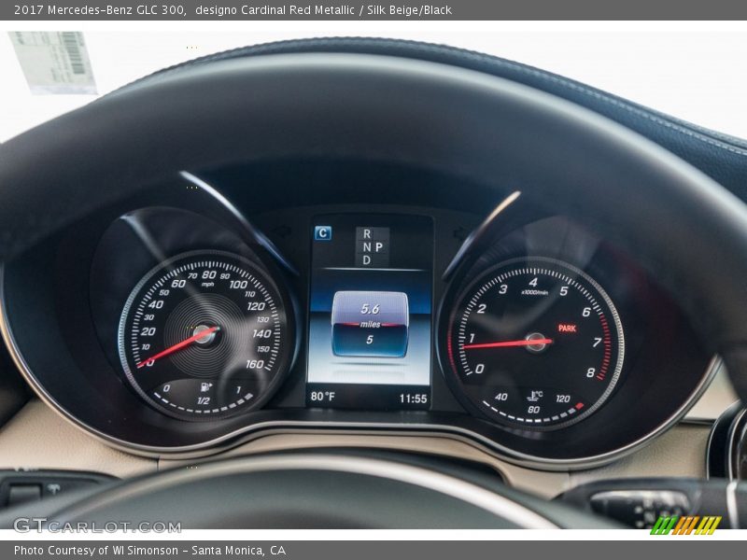Click the 160 mark on the speedometer
The height and width of the screenshot is (560, 747).
click(x=255, y=364)
